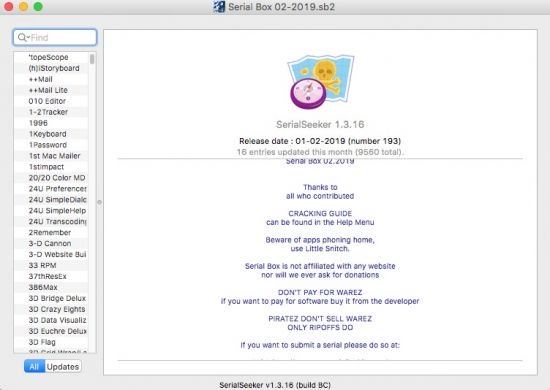Select the 386Max entry
Image resolution: width=550 pixels, height=390 pixels.
51,287
